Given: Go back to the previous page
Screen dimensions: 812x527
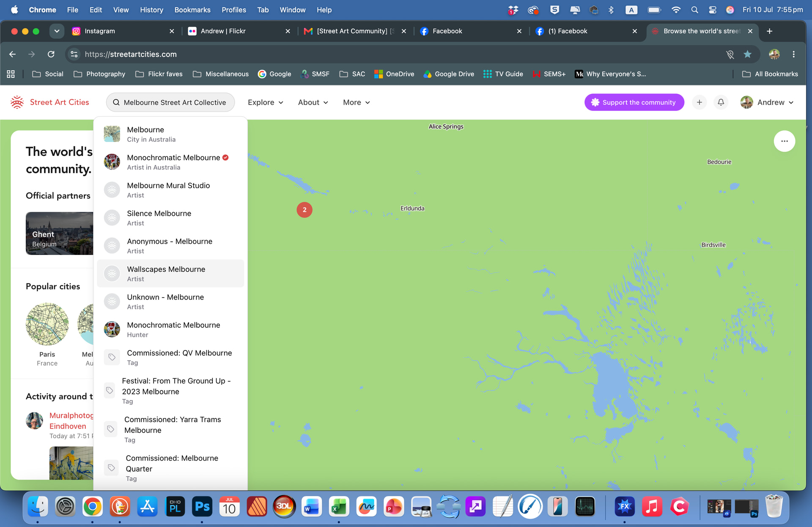Looking at the screenshot, I should tap(13, 54).
